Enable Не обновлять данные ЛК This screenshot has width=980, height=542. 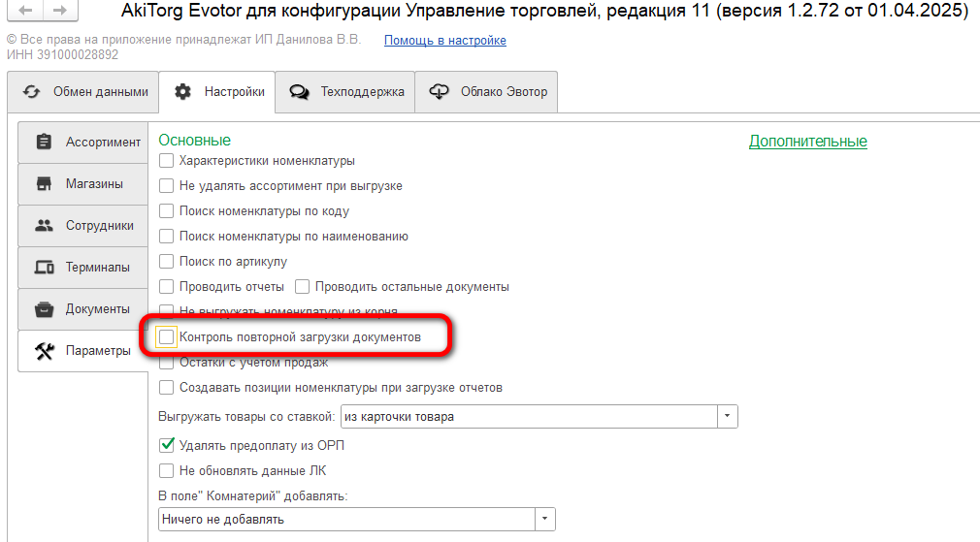(166, 471)
